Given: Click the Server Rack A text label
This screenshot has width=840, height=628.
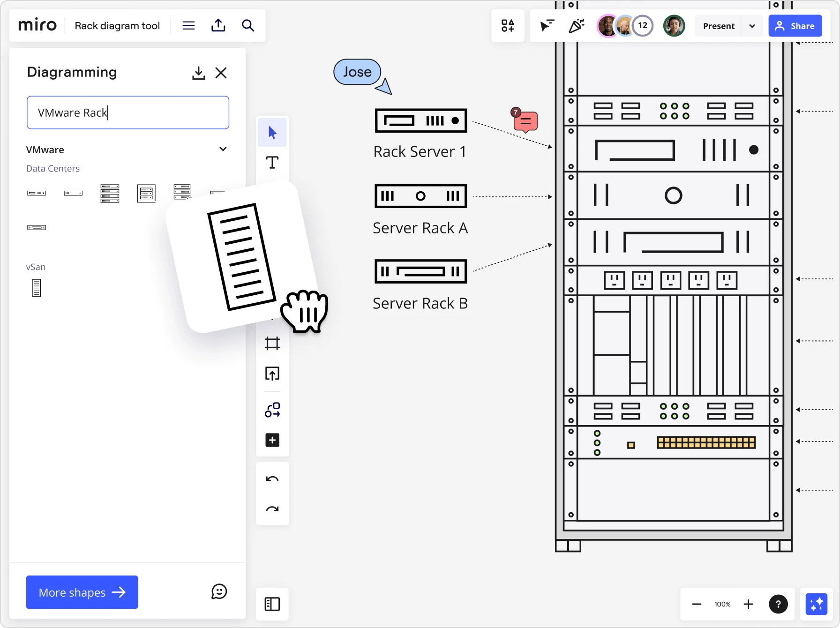Looking at the screenshot, I should [x=420, y=228].
